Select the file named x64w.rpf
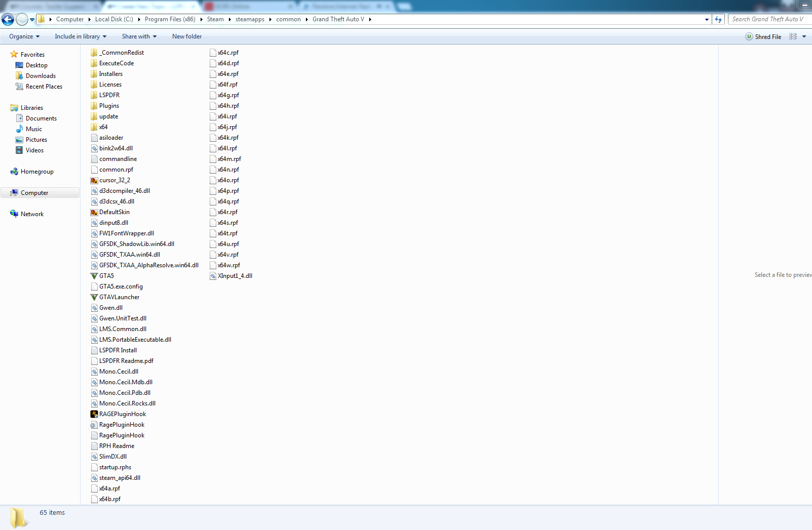This screenshot has width=812, height=530. point(229,265)
